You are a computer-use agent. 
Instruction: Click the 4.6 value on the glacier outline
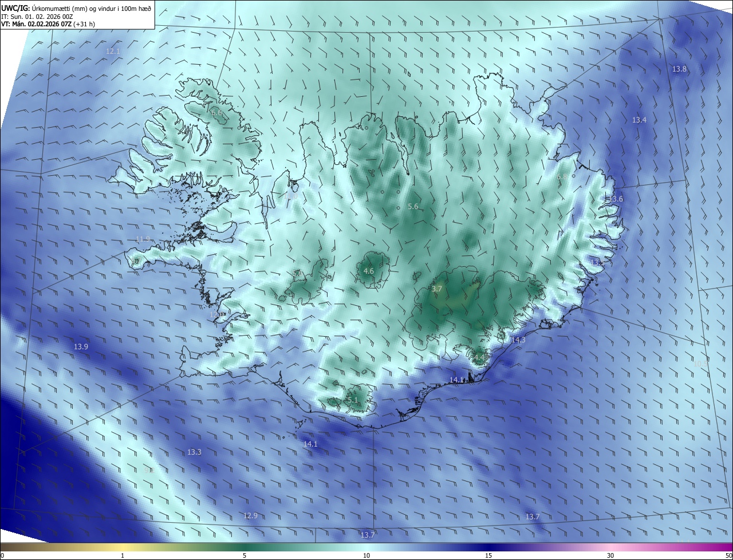pyautogui.click(x=369, y=271)
